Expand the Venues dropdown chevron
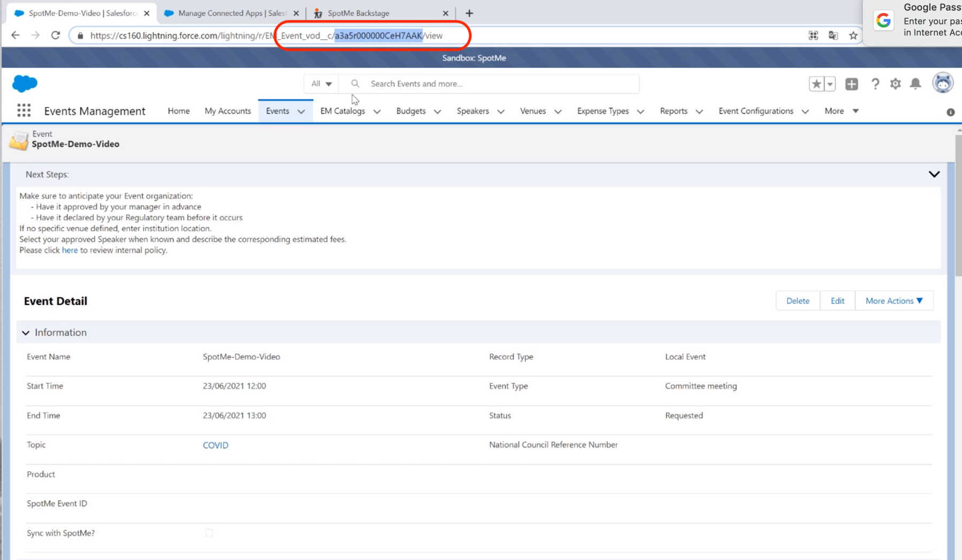Image resolution: width=962 pixels, height=560 pixels. tap(558, 111)
